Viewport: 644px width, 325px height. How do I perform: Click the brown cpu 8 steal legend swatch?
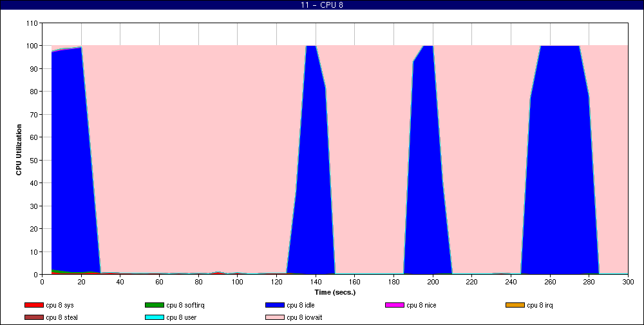[34, 318]
